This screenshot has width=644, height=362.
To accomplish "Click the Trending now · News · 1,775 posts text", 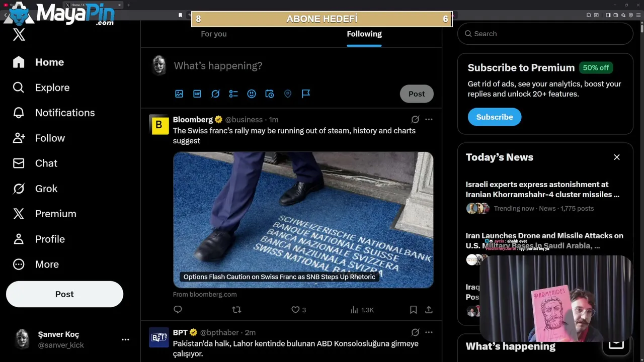I will pos(543,208).
